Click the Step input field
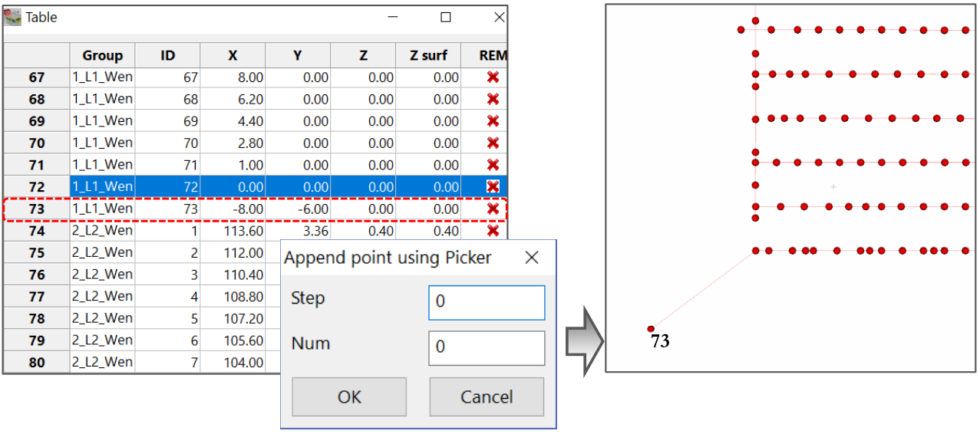 click(487, 302)
